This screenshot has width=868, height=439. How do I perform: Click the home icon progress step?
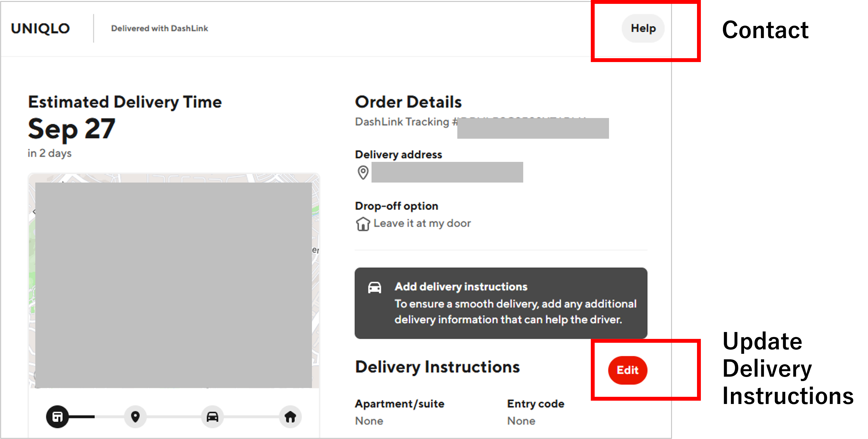[290, 417]
